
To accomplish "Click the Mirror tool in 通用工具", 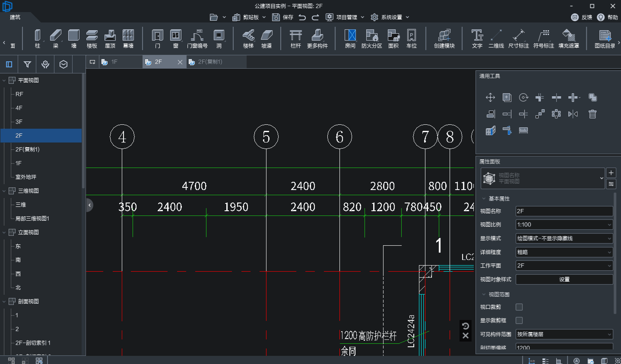I will click(573, 114).
